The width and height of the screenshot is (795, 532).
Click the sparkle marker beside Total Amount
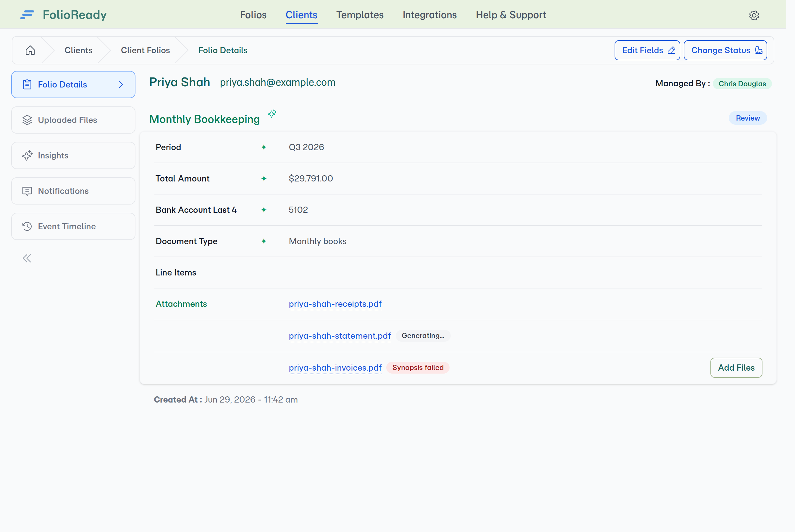(x=264, y=179)
